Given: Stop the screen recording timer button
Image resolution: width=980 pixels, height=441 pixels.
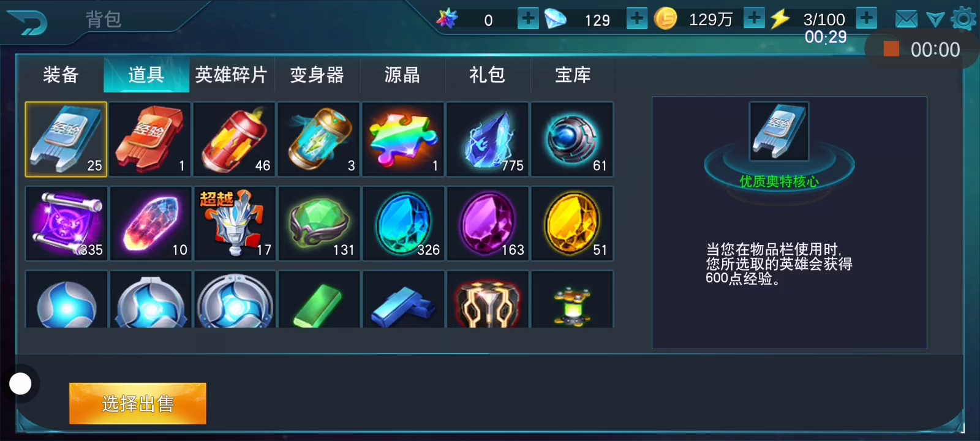Looking at the screenshot, I should click(891, 49).
